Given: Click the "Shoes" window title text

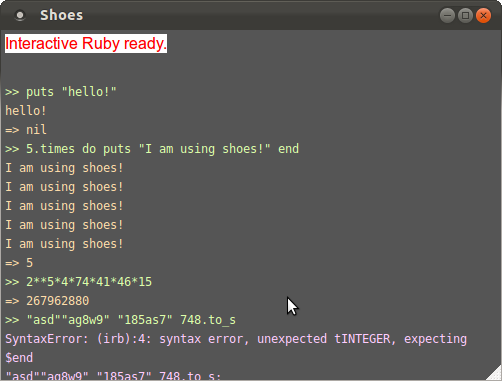Looking at the screenshot, I should click(x=62, y=15).
